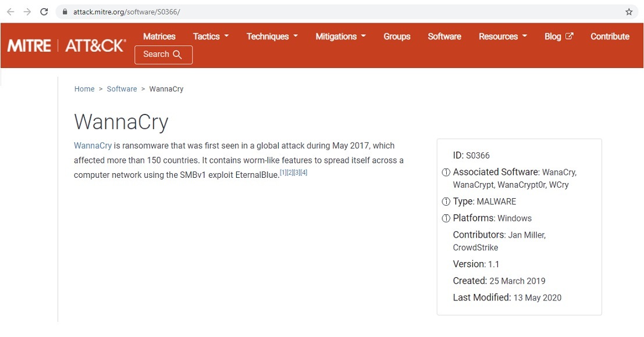Open the Matrices menu item
Image resolution: width=644 pixels, height=337 pixels.
(159, 37)
